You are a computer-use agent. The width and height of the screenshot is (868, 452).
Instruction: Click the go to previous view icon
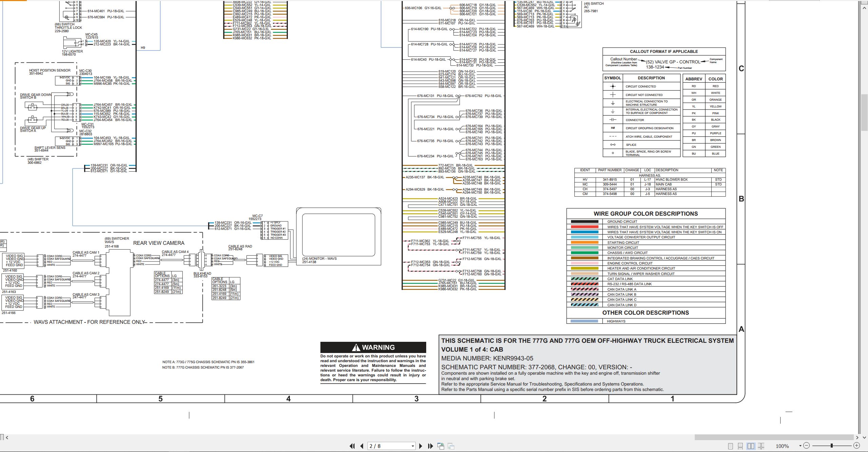pyautogui.click(x=441, y=446)
